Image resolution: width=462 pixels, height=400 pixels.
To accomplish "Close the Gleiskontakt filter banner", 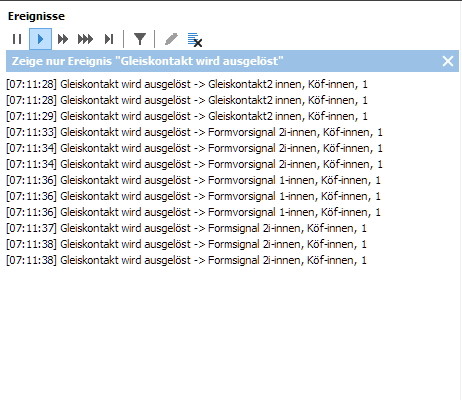I will point(447,61).
